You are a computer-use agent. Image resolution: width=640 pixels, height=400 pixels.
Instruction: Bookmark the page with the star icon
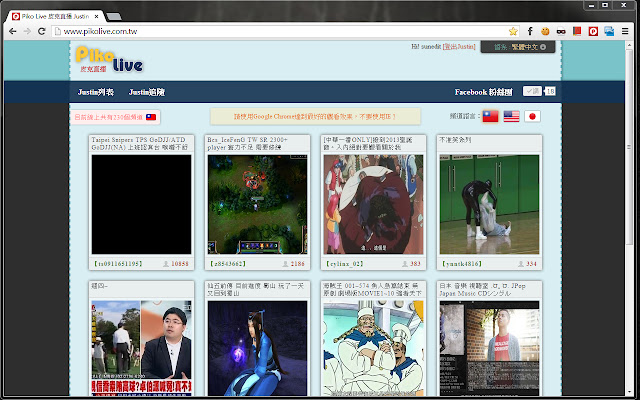pos(513,31)
